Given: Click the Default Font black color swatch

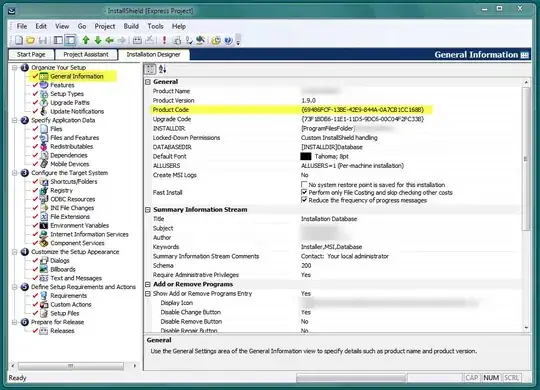Looking at the screenshot, I should pyautogui.click(x=306, y=156).
